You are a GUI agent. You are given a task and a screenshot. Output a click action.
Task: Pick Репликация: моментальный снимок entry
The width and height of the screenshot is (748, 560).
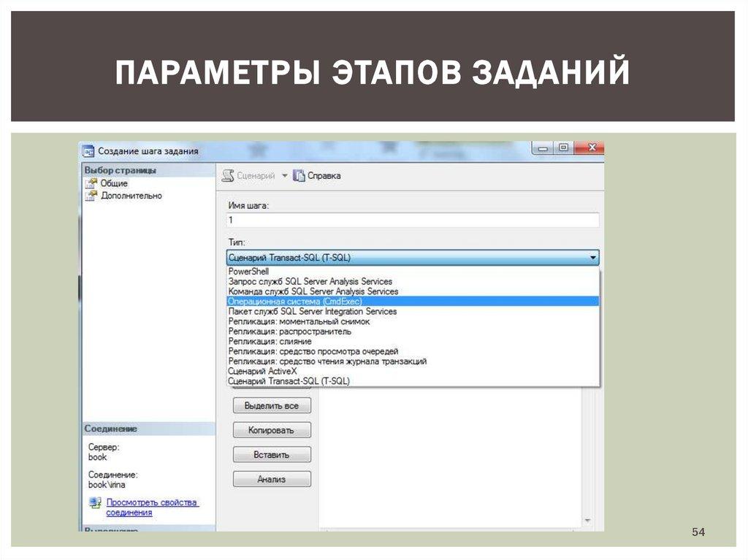[299, 321]
